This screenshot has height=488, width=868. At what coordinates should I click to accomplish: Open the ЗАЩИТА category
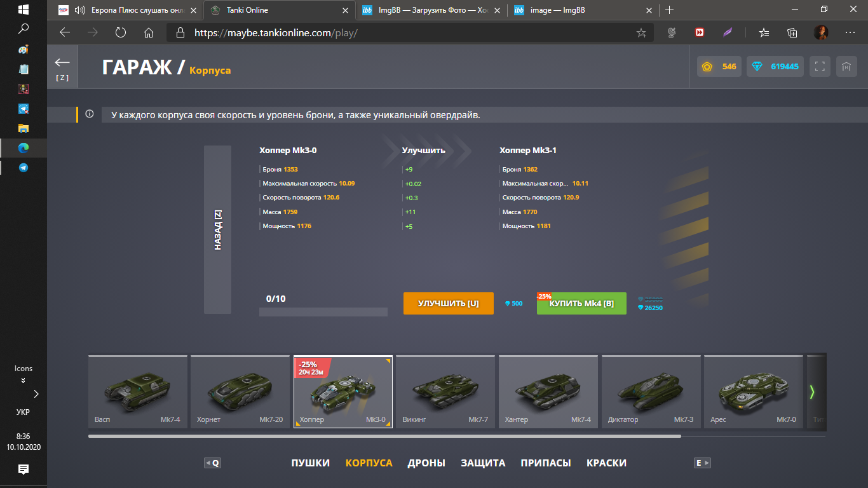483,463
